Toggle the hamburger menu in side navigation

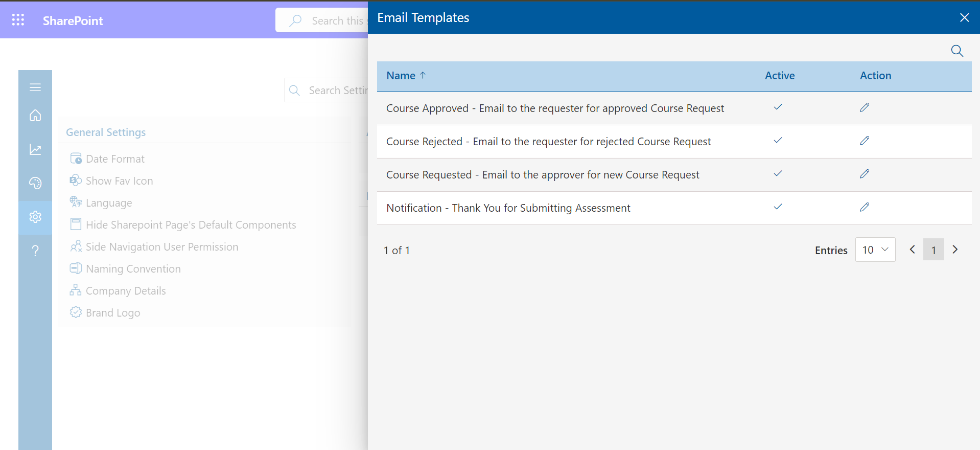[x=35, y=87]
